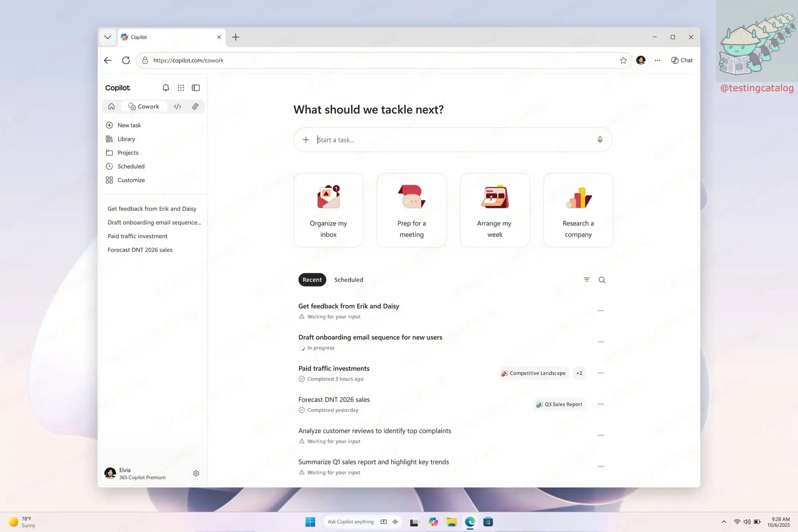
Task: Open the filter icon above task list
Action: coord(587,280)
